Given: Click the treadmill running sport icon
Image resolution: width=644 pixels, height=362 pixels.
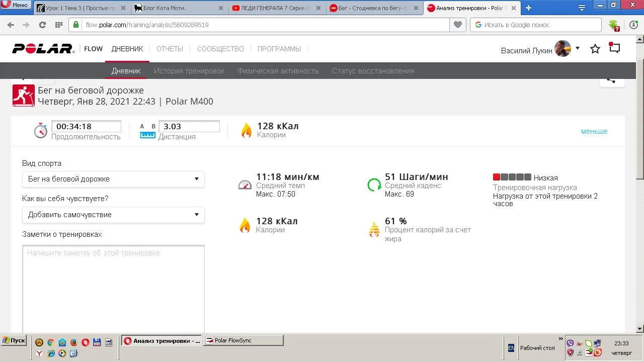Looking at the screenshot, I should 24,96.
